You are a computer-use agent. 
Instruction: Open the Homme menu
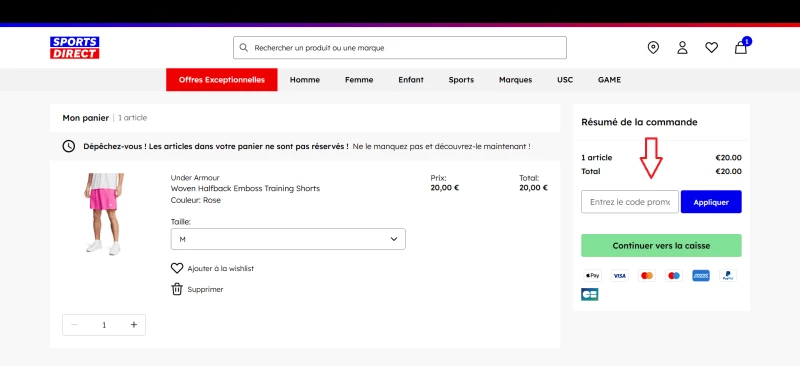tap(305, 80)
